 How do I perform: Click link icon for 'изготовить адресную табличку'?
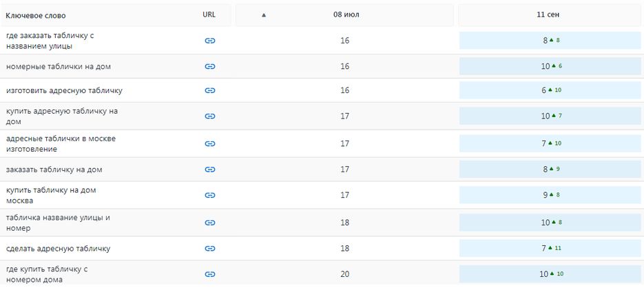[x=210, y=90]
